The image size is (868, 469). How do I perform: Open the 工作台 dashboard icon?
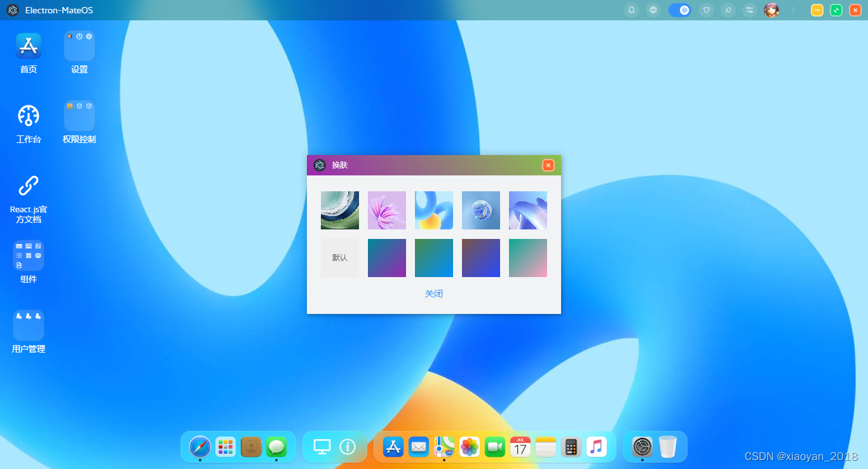pos(29,116)
